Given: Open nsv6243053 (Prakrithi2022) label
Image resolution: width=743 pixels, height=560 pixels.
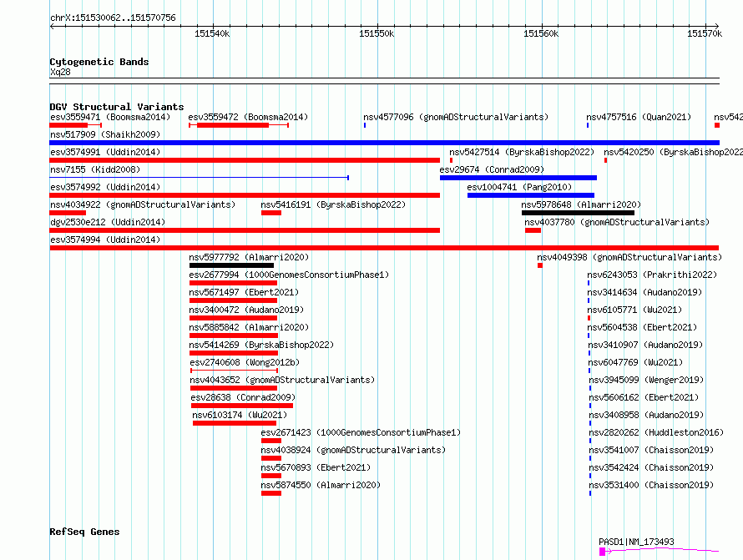Looking at the screenshot, I should 652,275.
